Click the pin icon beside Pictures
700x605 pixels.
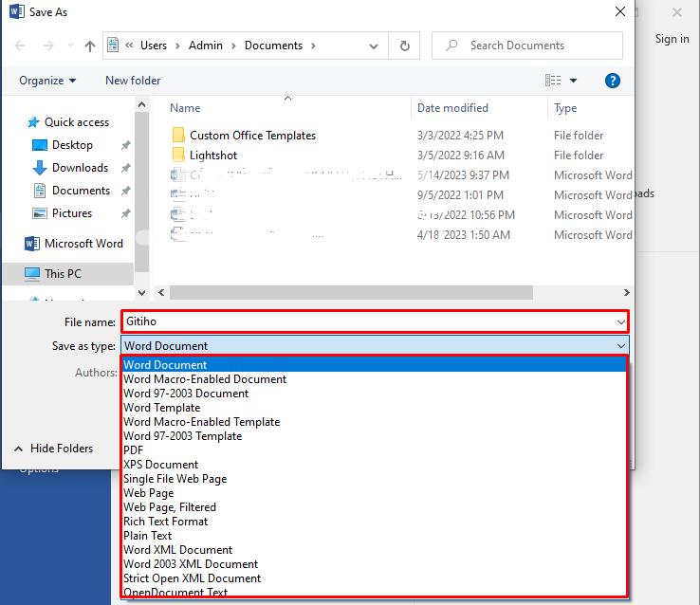(x=125, y=213)
